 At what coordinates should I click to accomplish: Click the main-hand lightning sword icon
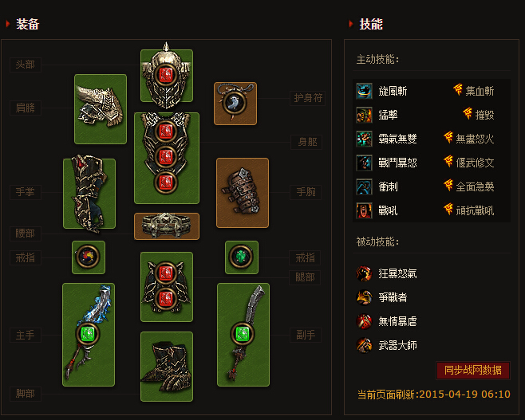[89, 335]
